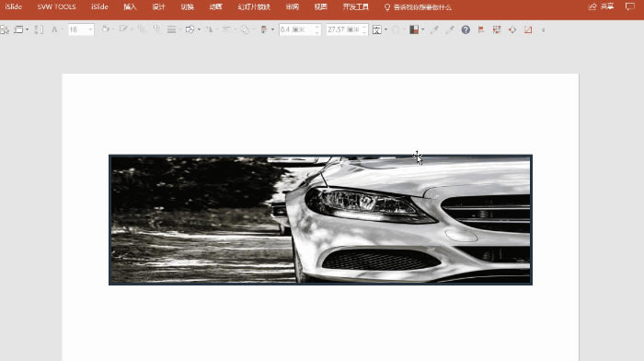This screenshot has width=644, height=361.
Task: Open the comments speech-bubble icon
Action: 629,6
